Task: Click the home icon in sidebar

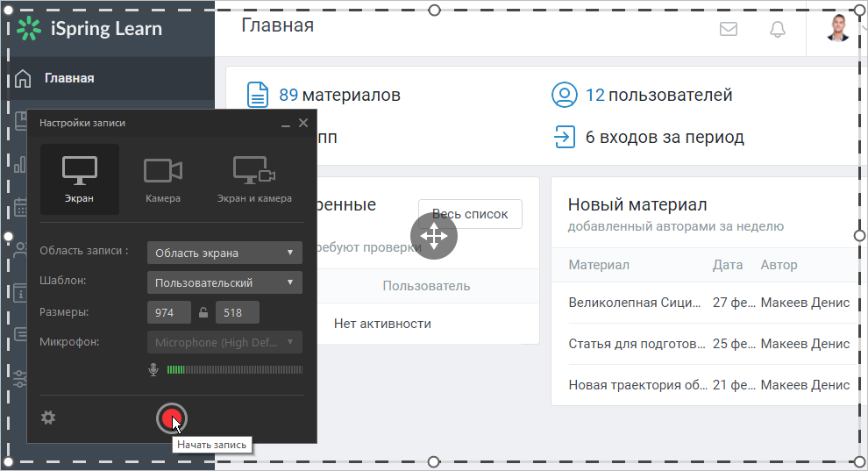Action: pyautogui.click(x=23, y=78)
